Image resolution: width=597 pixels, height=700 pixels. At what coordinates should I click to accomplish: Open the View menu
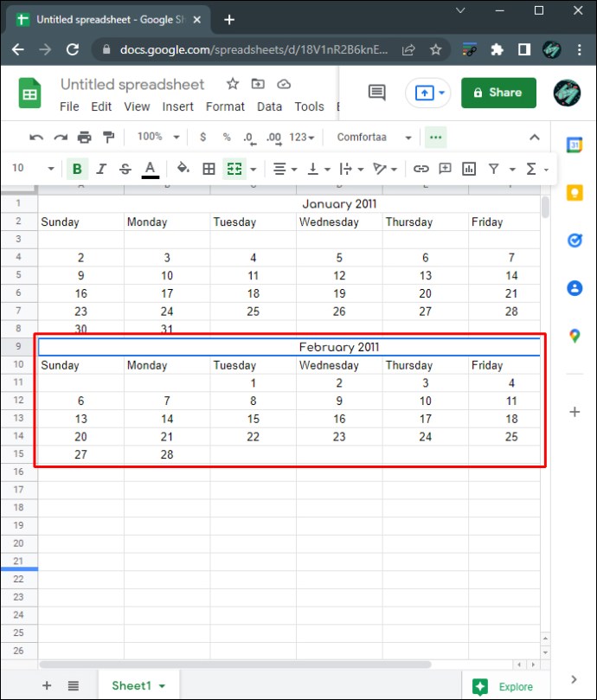137,106
